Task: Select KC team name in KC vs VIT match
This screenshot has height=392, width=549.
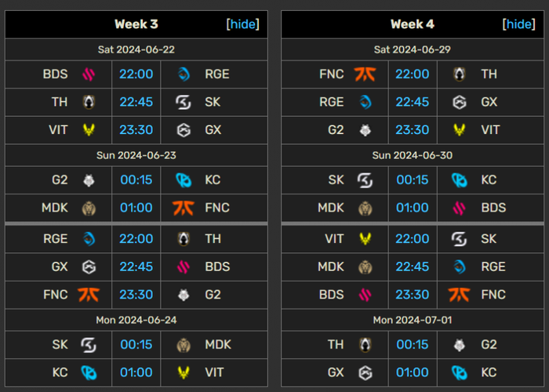Action: 60,372
